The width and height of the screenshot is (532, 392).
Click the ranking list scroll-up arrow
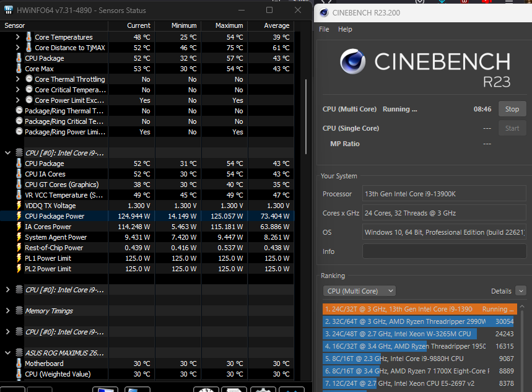click(x=522, y=307)
